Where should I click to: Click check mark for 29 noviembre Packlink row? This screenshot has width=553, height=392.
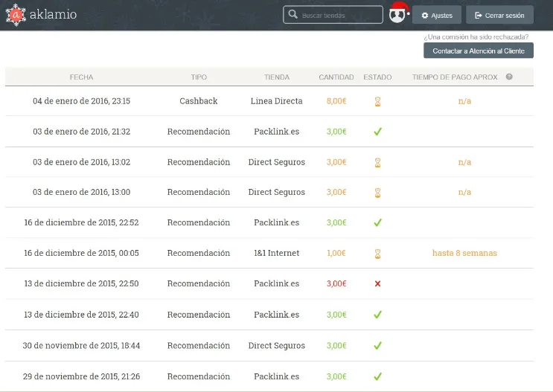(x=377, y=376)
